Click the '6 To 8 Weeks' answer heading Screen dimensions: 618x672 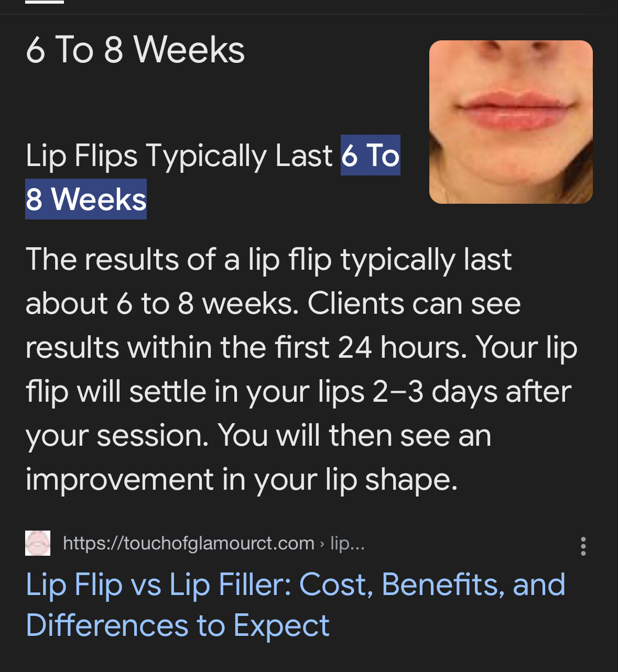[x=135, y=50]
